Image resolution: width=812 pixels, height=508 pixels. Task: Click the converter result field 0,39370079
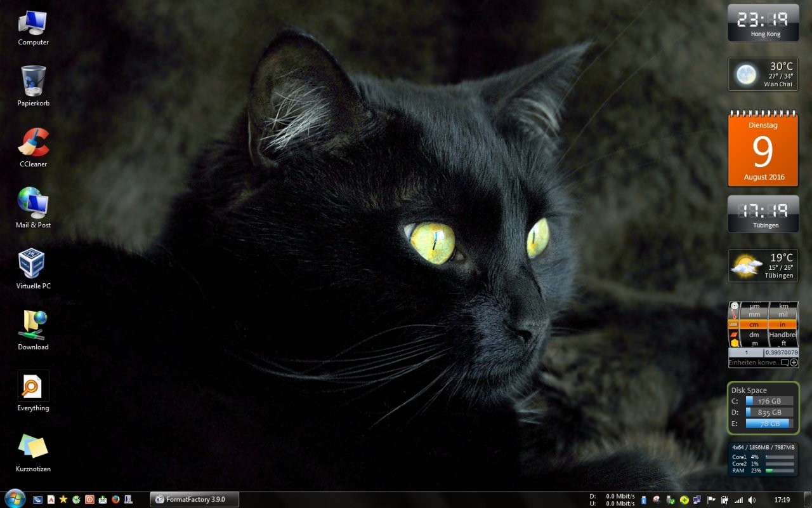(782, 352)
